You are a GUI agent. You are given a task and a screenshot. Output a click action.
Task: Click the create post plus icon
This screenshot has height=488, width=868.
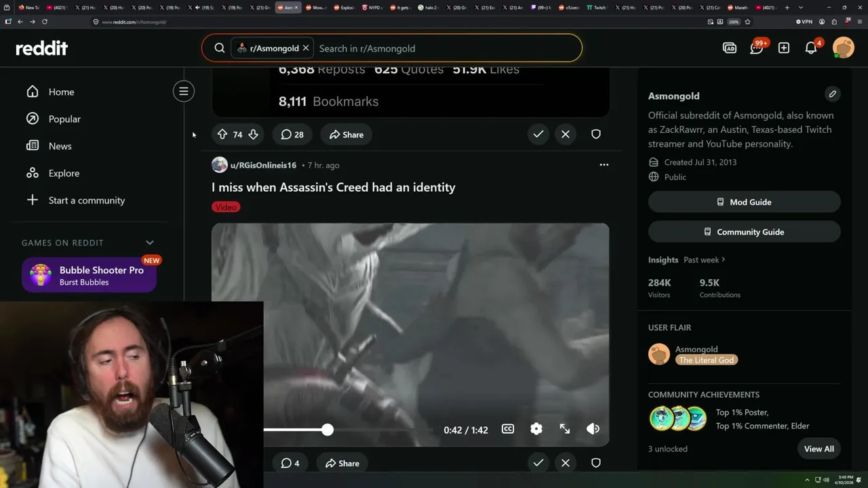(784, 48)
